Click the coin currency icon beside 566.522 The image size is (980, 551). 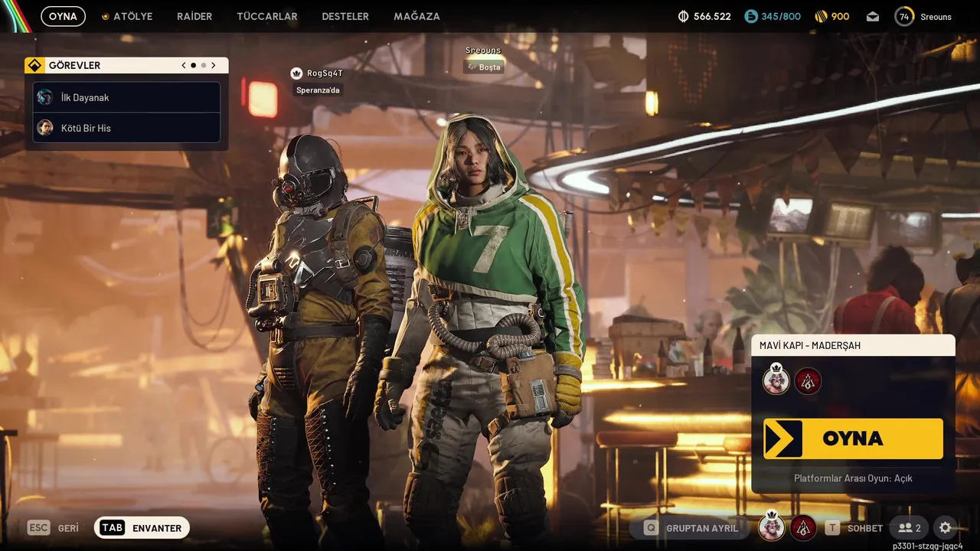tap(684, 16)
